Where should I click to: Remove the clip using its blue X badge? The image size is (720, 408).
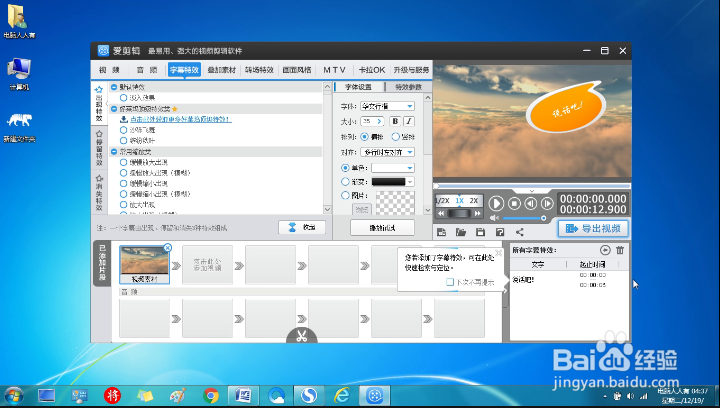click(x=168, y=248)
